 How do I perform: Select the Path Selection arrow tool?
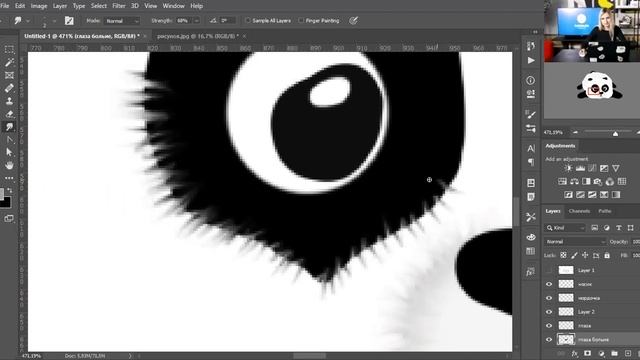(x=9, y=152)
